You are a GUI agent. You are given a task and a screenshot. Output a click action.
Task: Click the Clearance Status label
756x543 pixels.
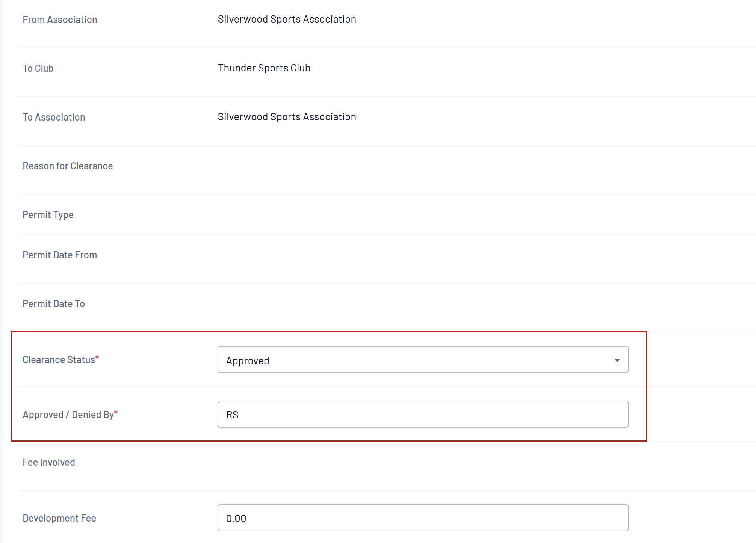59,360
